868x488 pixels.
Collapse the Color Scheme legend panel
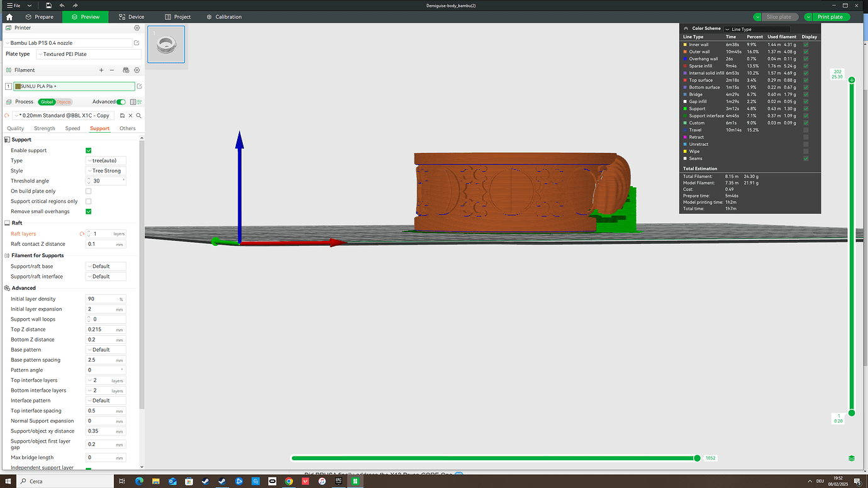tap(686, 28)
